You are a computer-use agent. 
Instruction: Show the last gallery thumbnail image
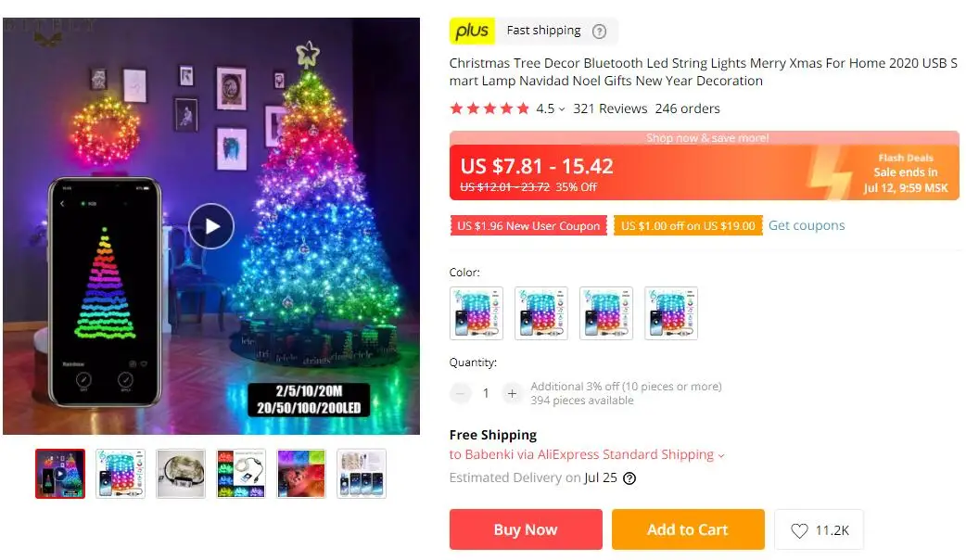pyautogui.click(x=362, y=474)
